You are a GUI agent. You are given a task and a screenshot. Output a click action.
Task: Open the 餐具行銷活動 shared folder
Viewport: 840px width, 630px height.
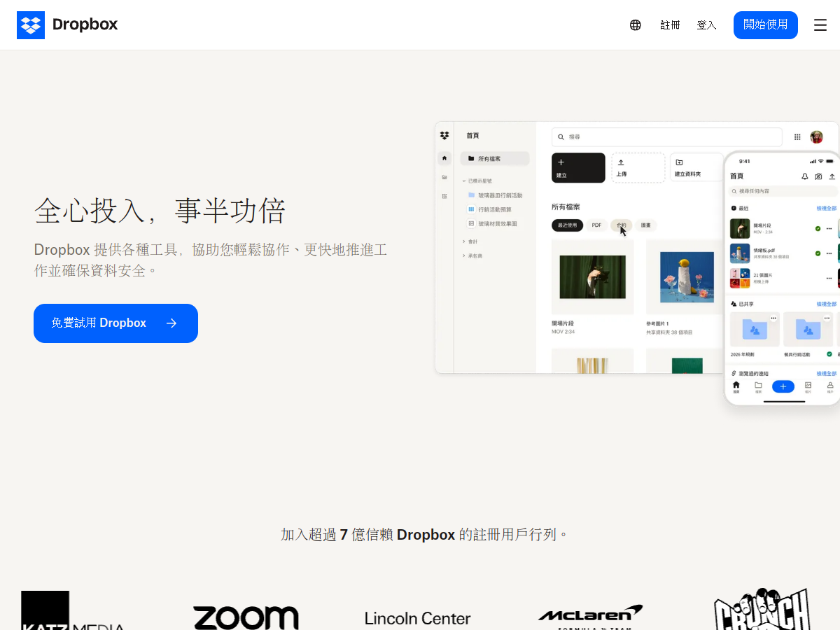(808, 335)
